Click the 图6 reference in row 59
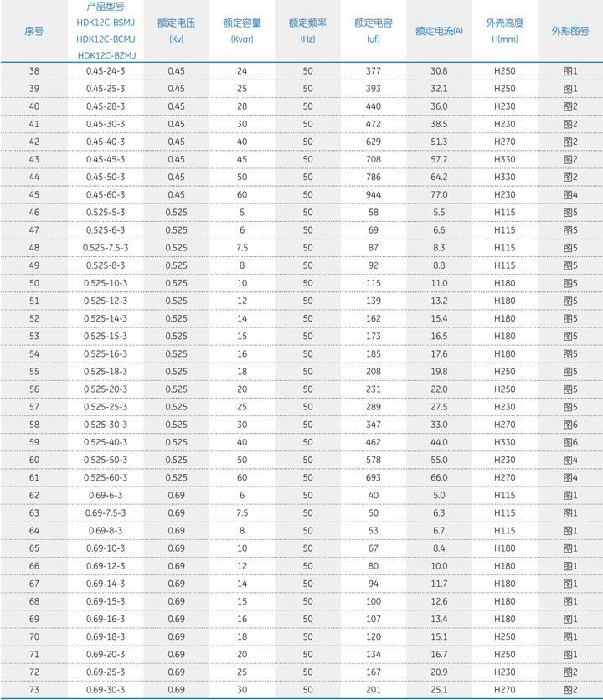The height and width of the screenshot is (700, 603). click(x=570, y=442)
